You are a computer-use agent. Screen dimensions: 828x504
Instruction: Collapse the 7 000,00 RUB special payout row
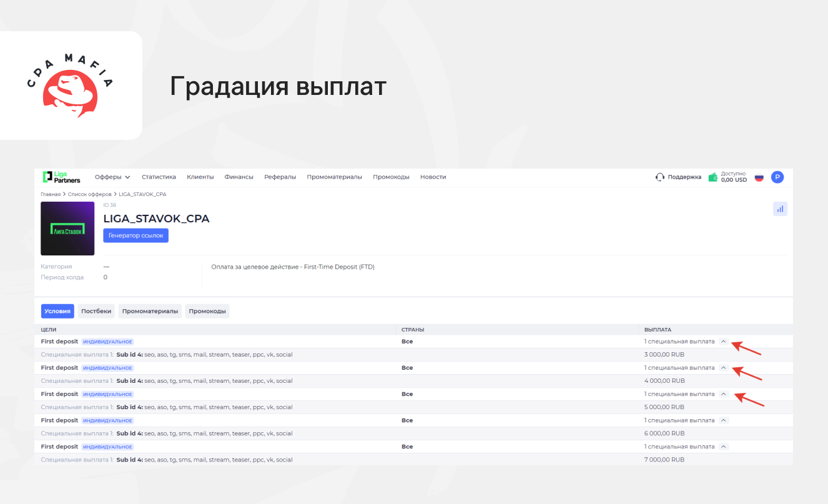click(724, 447)
